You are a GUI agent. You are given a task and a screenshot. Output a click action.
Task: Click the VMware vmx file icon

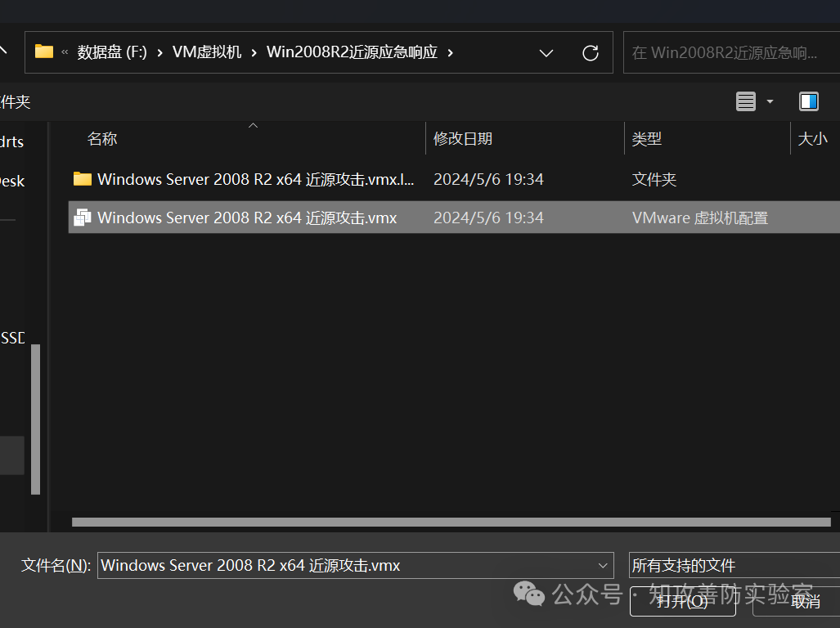(x=82, y=218)
